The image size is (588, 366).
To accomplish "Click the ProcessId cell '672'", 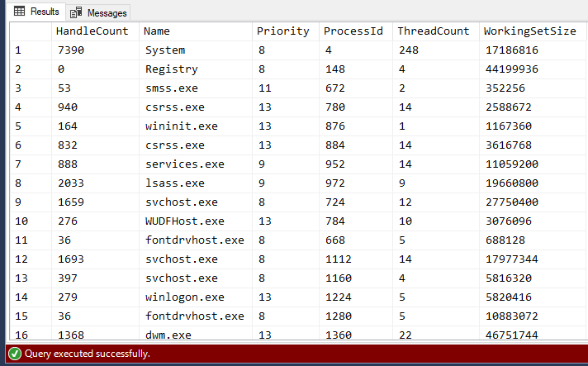I will point(356,88).
